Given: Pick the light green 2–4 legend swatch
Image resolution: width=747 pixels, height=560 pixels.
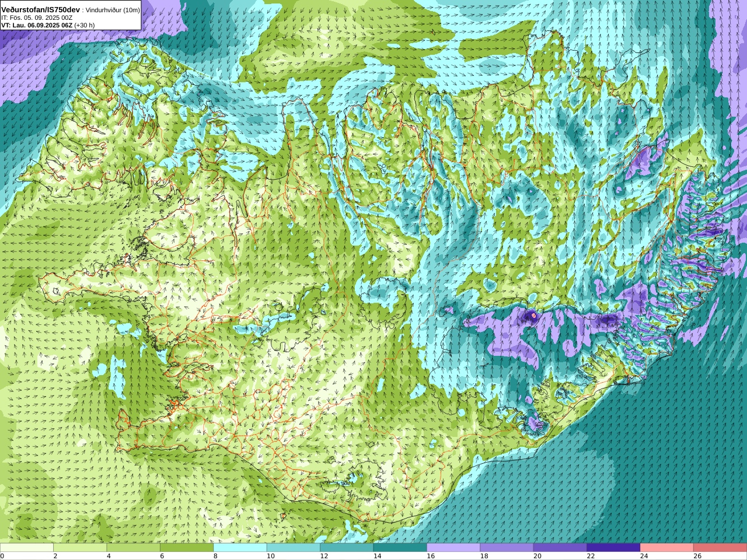Looking at the screenshot, I should [x=80, y=548].
